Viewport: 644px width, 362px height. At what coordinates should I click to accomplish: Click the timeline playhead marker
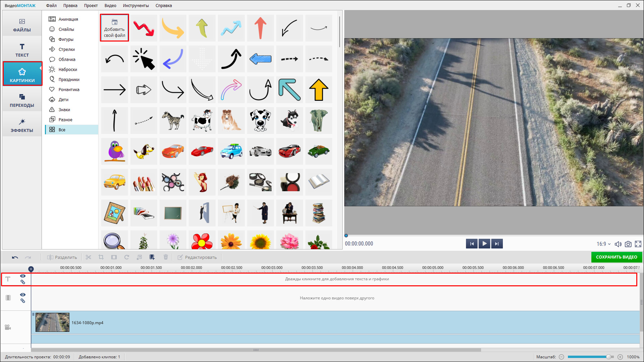[x=31, y=269]
